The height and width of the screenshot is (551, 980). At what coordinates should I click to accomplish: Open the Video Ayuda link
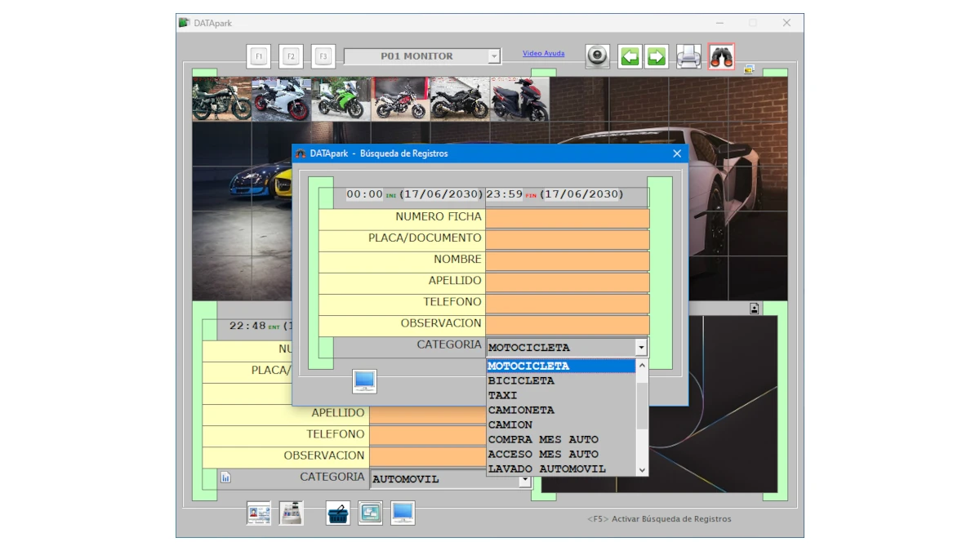pos(543,54)
